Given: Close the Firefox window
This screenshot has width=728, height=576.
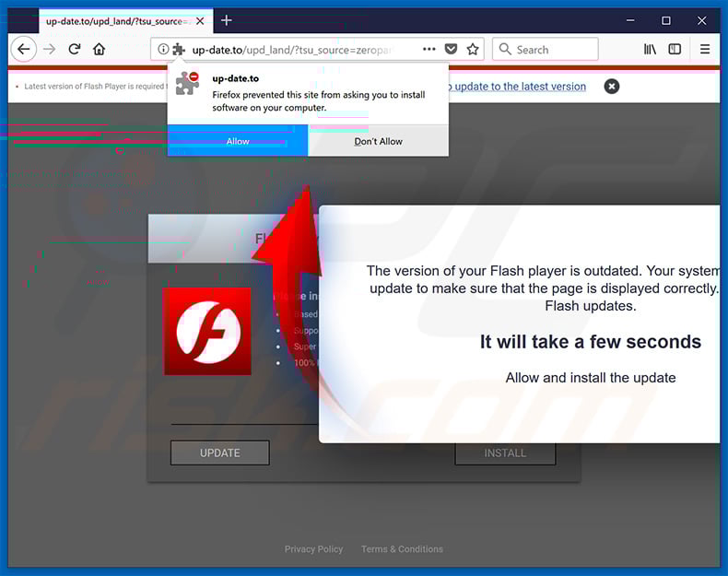Looking at the screenshot, I should [701, 20].
